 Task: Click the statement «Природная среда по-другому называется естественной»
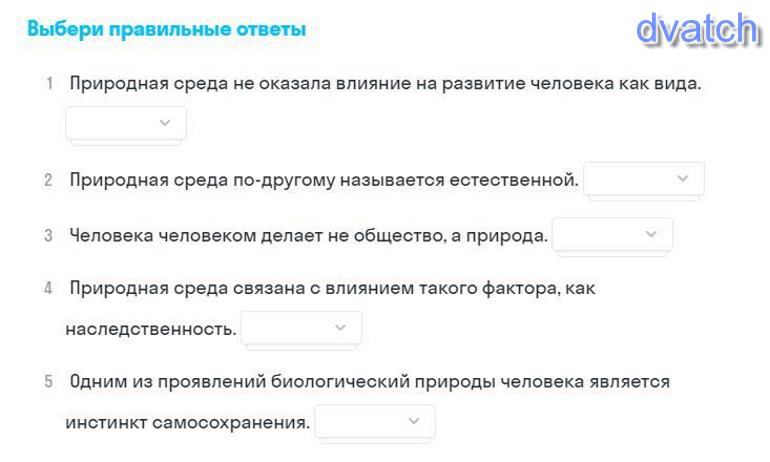coord(323,181)
